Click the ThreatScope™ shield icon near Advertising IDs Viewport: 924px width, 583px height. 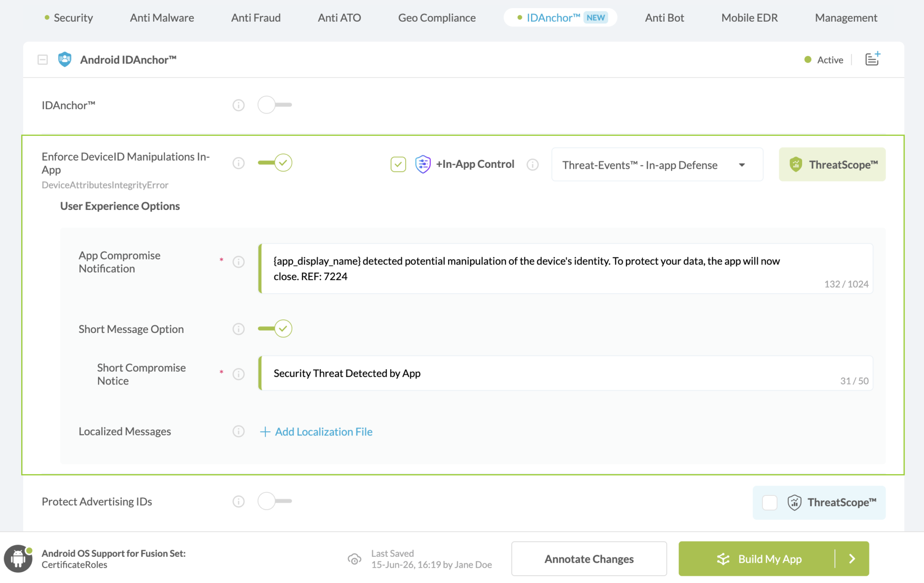795,502
